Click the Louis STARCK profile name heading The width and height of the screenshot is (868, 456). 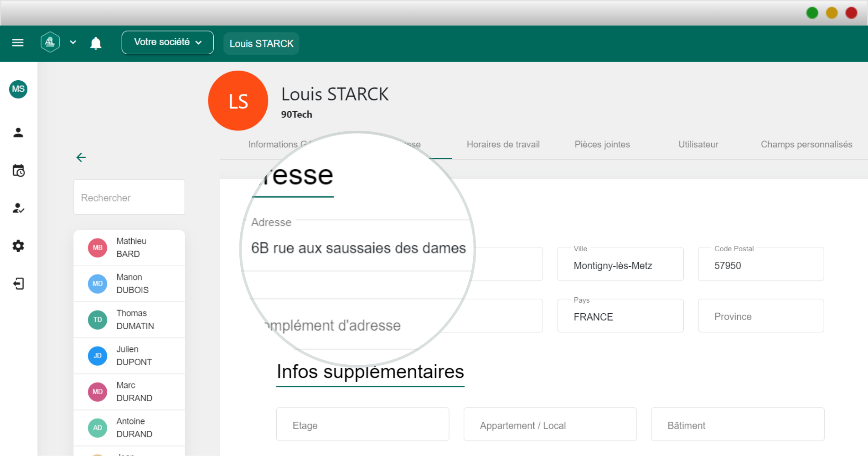[x=335, y=94]
